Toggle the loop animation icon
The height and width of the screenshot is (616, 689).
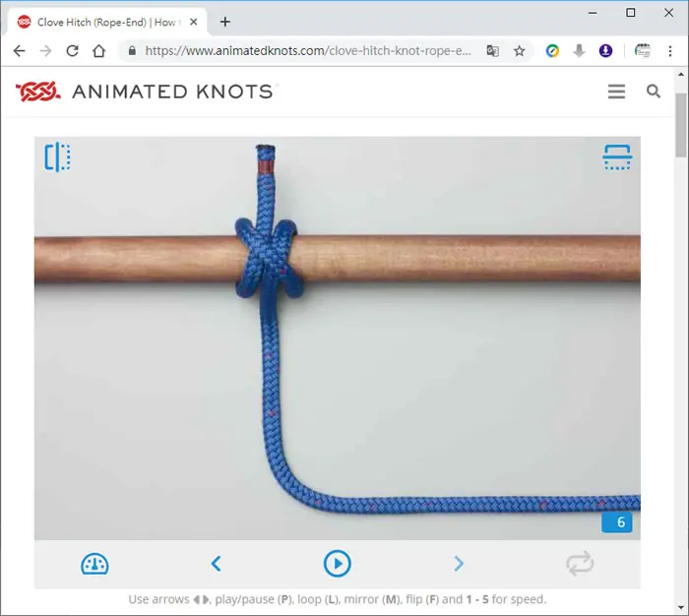tap(580, 564)
